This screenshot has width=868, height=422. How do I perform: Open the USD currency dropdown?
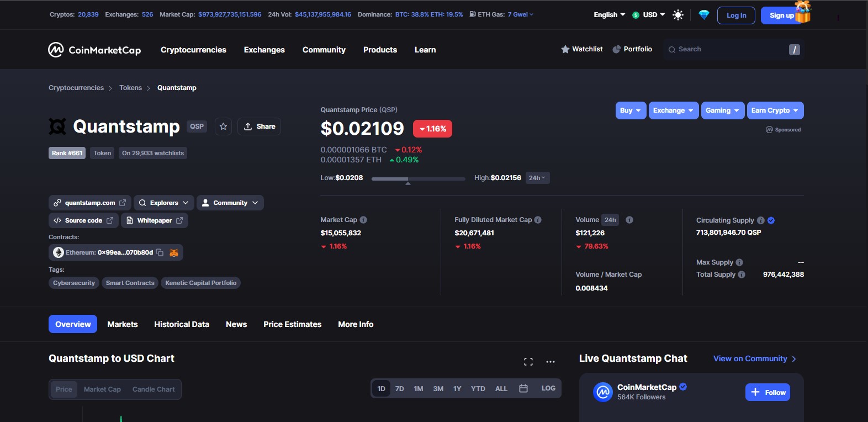coord(649,15)
